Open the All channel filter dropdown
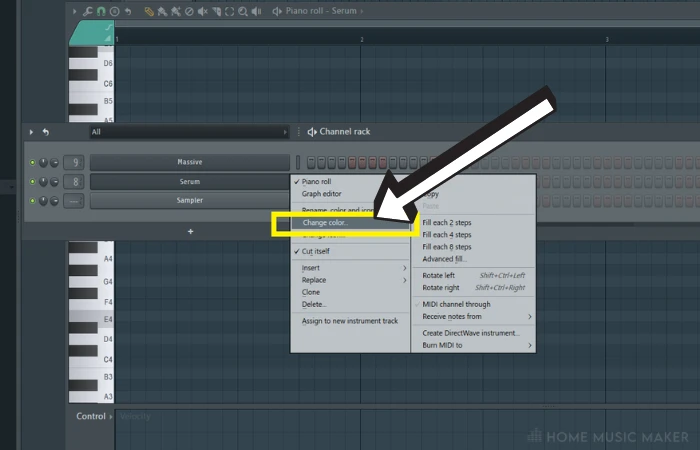This screenshot has width=700, height=450. click(189, 132)
